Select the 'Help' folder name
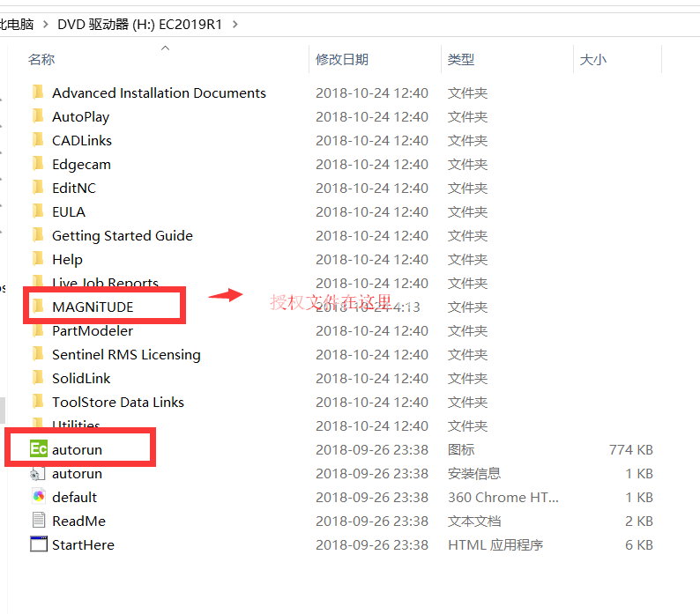The width and height of the screenshot is (700, 614). click(x=67, y=260)
